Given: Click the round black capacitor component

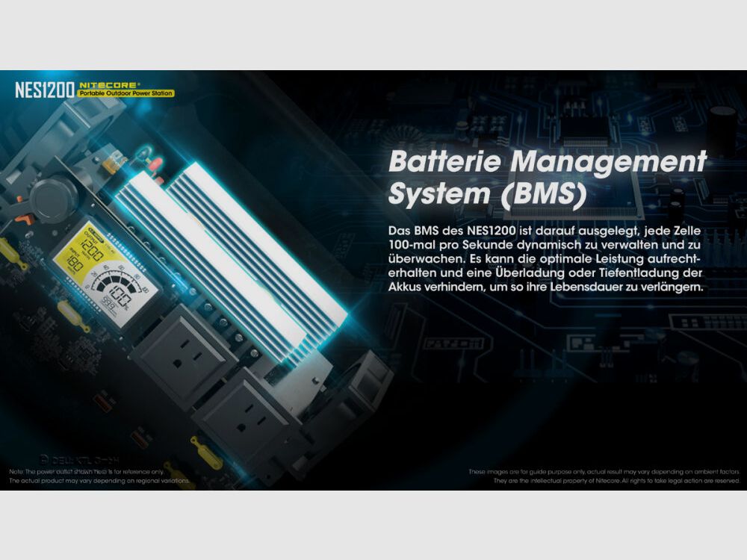Looking at the screenshot, I should 54,196.
